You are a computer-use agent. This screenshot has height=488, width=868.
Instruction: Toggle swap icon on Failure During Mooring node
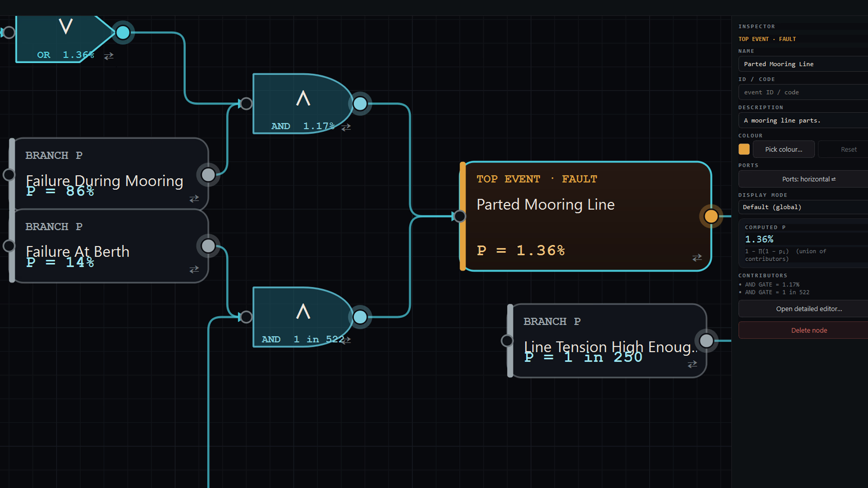194,199
